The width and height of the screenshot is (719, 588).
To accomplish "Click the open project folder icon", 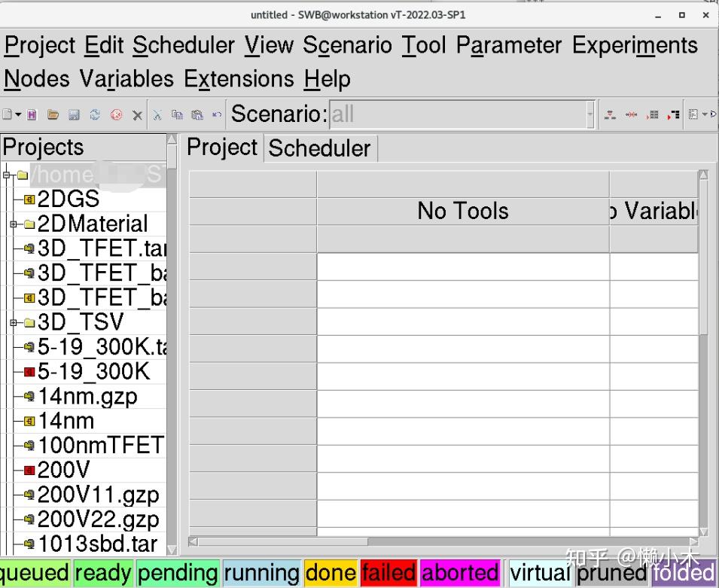I will coord(53,115).
